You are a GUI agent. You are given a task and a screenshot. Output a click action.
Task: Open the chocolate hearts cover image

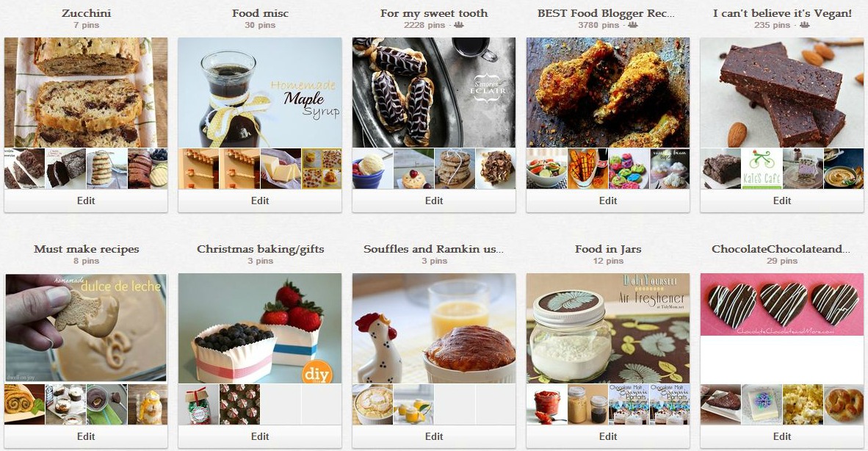[781, 304]
